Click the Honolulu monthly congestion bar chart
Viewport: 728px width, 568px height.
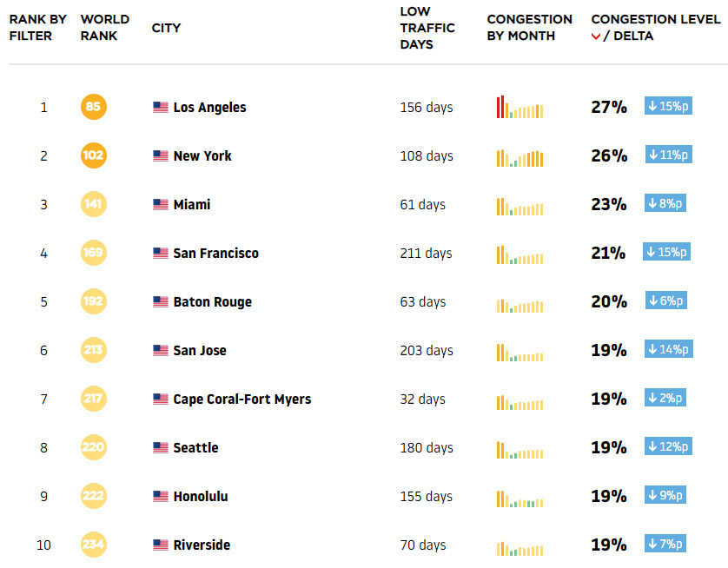tap(520, 499)
